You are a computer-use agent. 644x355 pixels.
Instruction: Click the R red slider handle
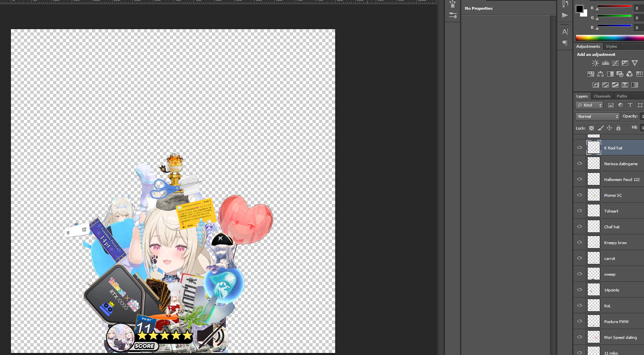tap(597, 9)
